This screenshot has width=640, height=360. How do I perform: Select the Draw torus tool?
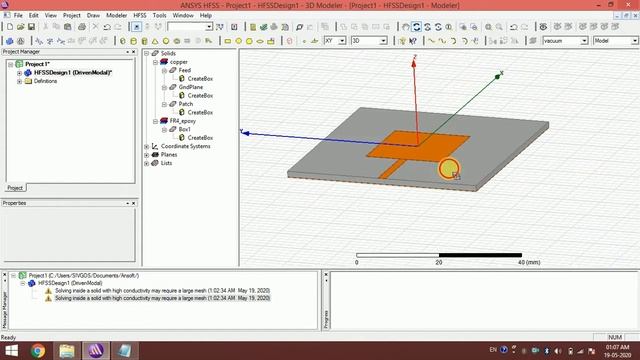(177, 41)
